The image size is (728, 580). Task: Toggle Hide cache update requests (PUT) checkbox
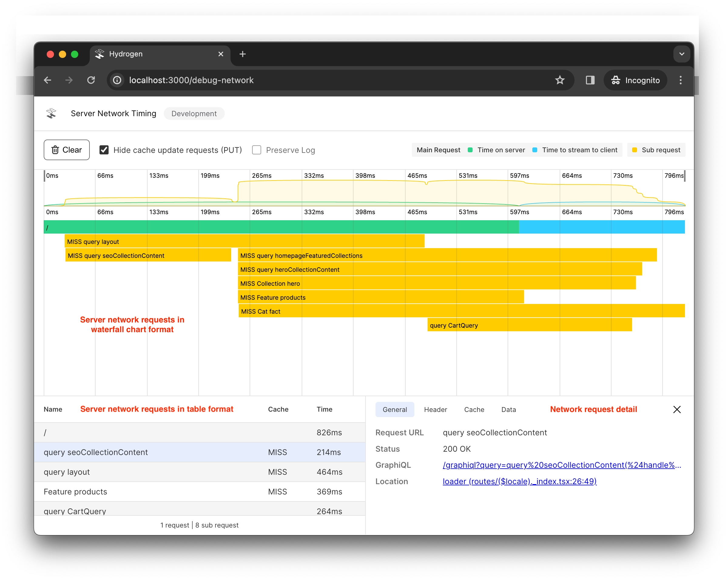(x=104, y=150)
